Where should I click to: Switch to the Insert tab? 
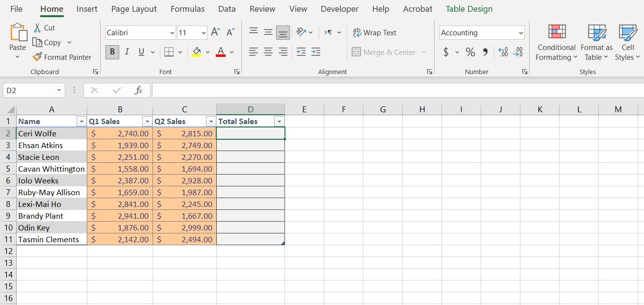pyautogui.click(x=87, y=9)
